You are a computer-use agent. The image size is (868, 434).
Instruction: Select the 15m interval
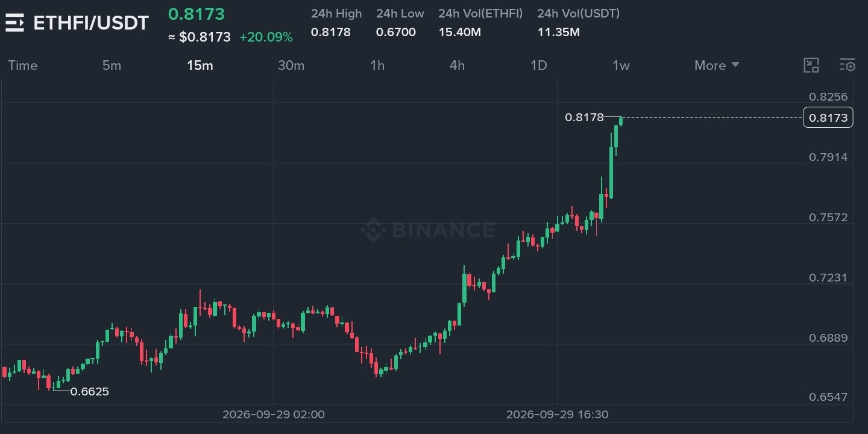click(x=200, y=65)
